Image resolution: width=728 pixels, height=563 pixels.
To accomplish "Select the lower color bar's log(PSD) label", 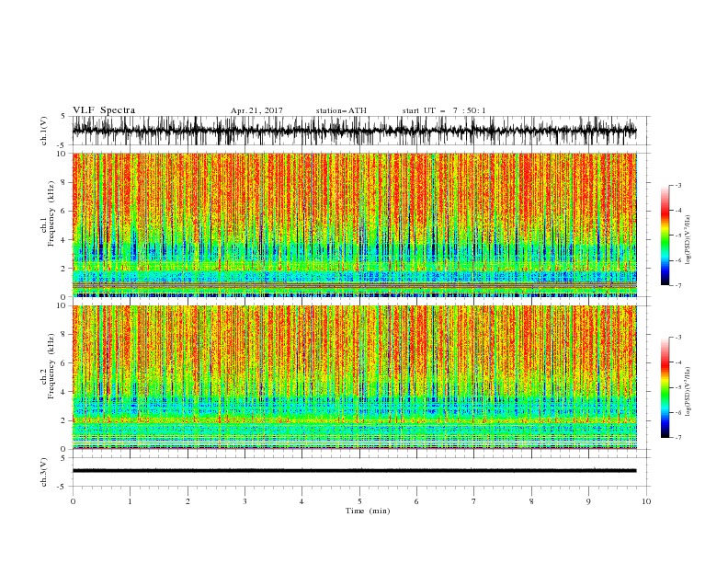I will [688, 392].
